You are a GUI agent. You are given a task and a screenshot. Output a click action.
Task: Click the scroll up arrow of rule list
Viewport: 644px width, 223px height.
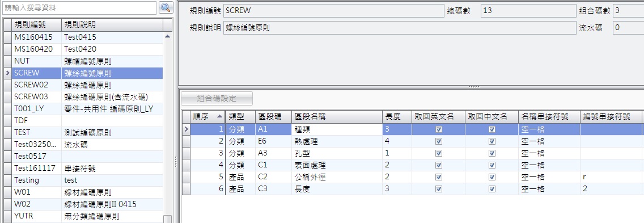coord(167,36)
